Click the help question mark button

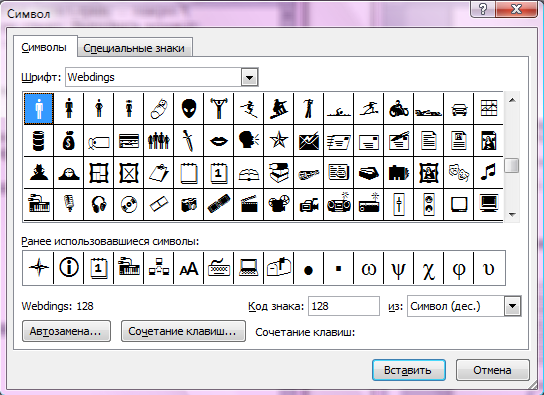(483, 9)
